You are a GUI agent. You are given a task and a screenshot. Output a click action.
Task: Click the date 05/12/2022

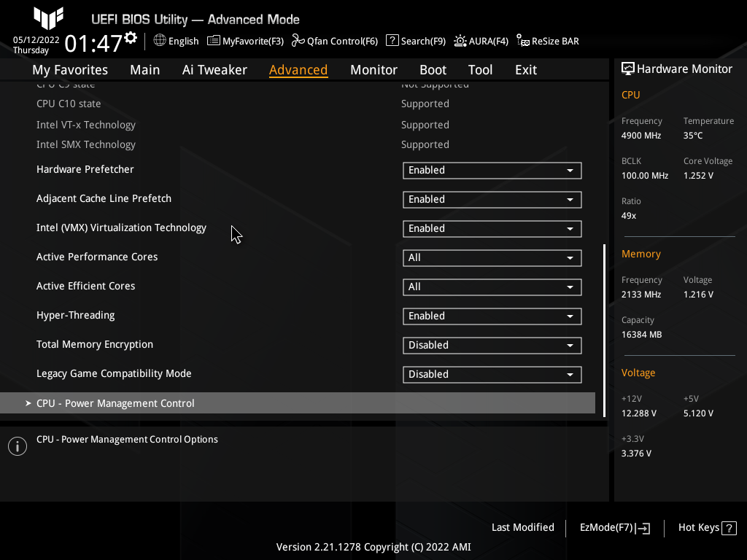[36, 40]
